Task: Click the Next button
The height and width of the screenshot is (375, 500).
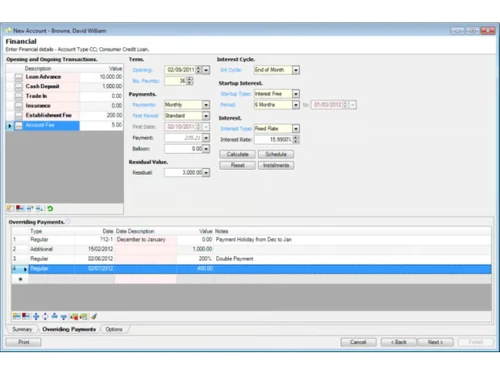Action: (x=435, y=342)
